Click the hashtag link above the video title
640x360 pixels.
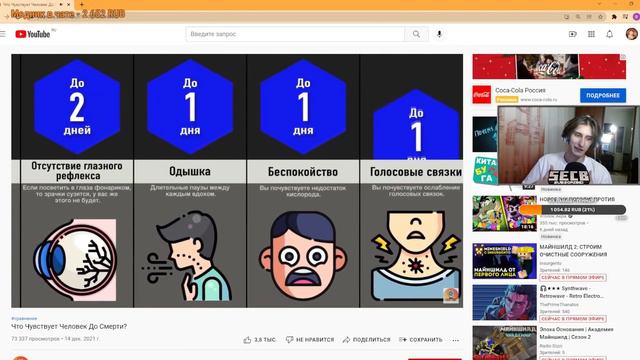click(24, 318)
